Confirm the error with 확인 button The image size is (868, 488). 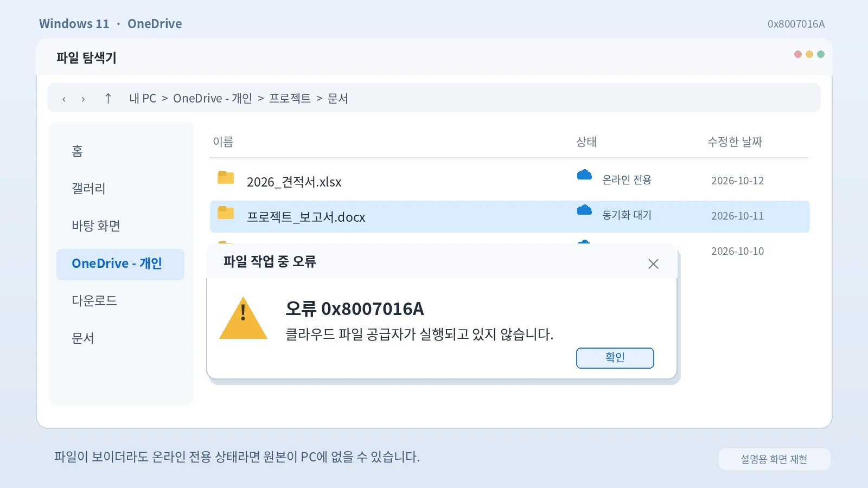615,358
